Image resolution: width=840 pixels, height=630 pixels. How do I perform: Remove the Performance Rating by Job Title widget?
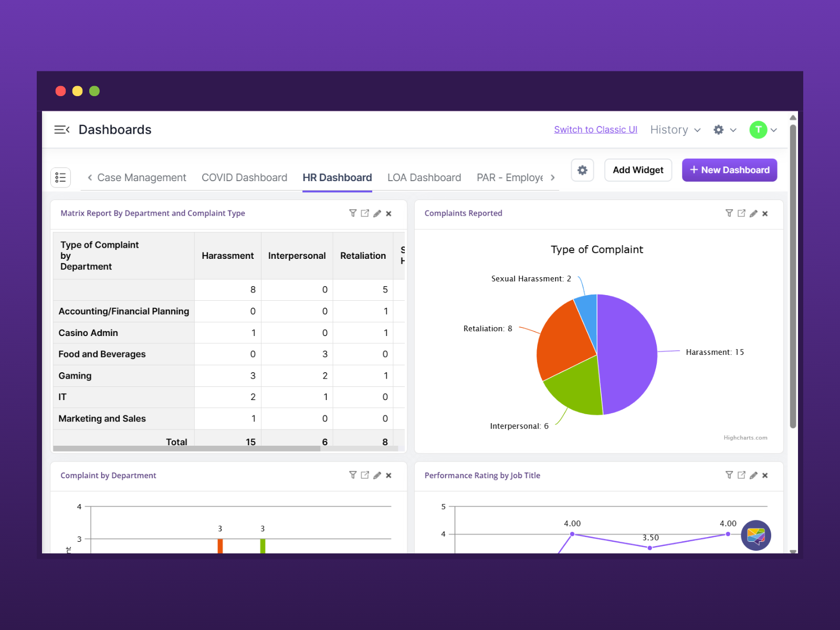pyautogui.click(x=765, y=476)
